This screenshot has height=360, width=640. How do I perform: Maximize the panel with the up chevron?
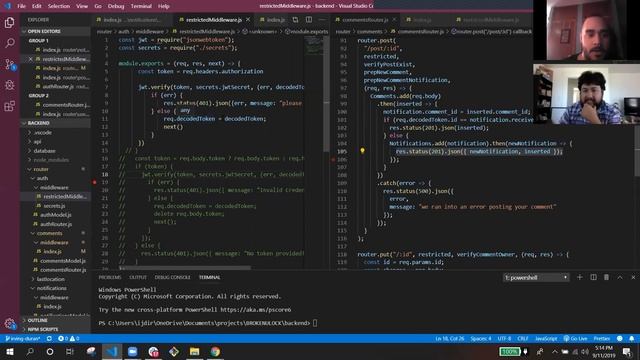(620, 277)
